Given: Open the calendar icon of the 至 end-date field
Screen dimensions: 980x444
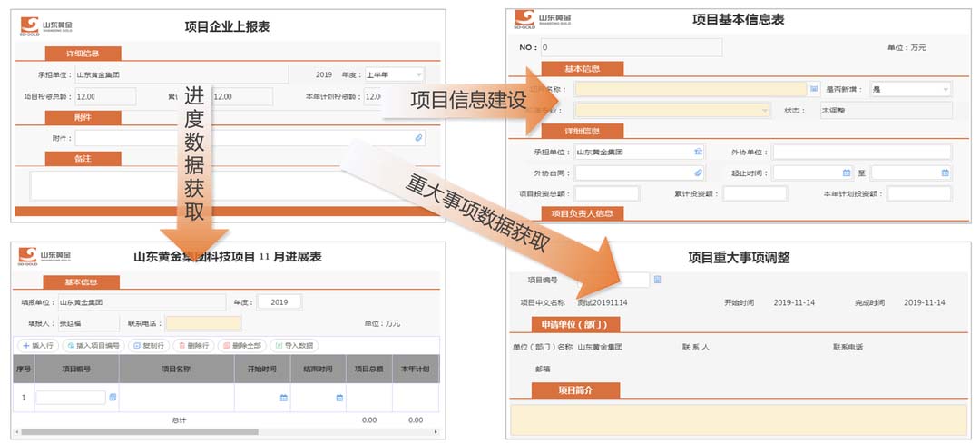Looking at the screenshot, I should [945, 173].
